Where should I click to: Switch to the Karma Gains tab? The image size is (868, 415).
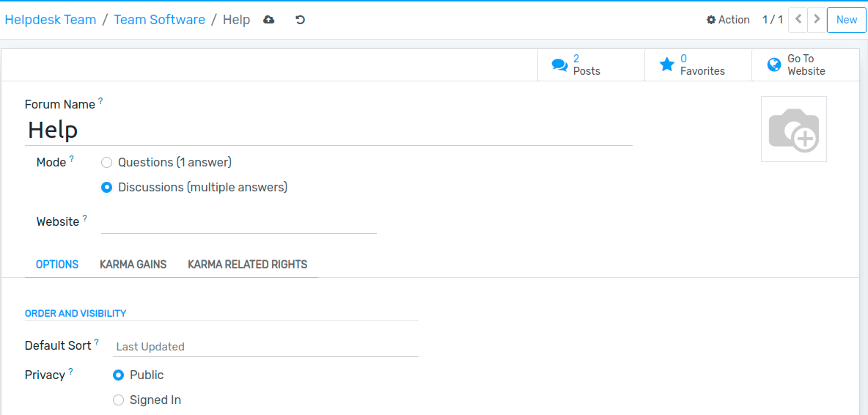tap(133, 265)
